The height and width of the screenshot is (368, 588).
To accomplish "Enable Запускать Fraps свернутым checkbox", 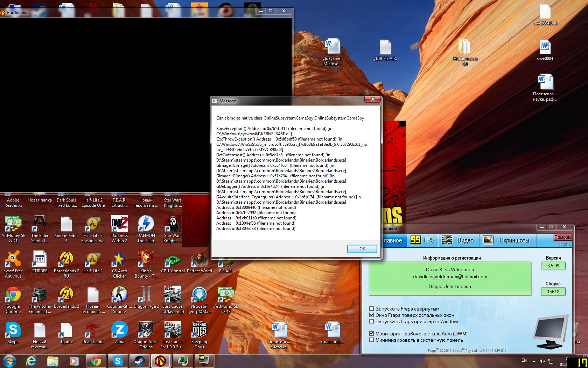I will tap(371, 309).
